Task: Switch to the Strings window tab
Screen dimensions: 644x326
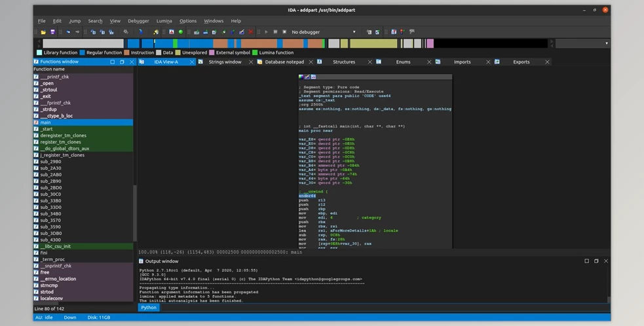Action: 225,62
